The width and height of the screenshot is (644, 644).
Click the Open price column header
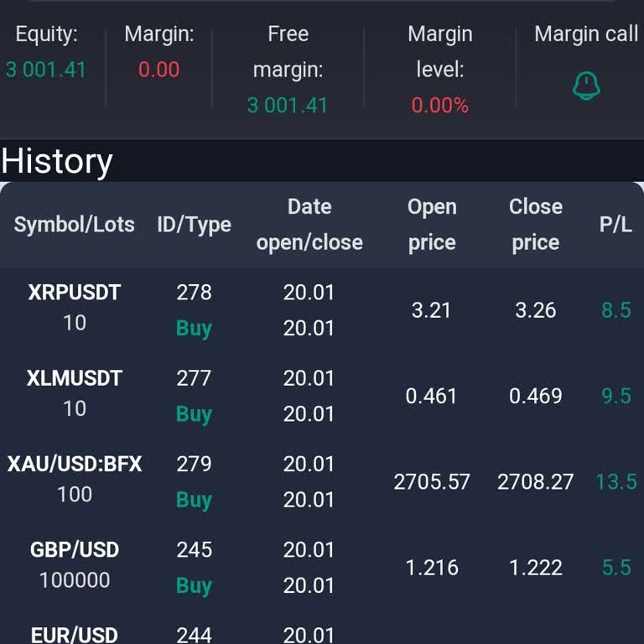pyautogui.click(x=432, y=225)
